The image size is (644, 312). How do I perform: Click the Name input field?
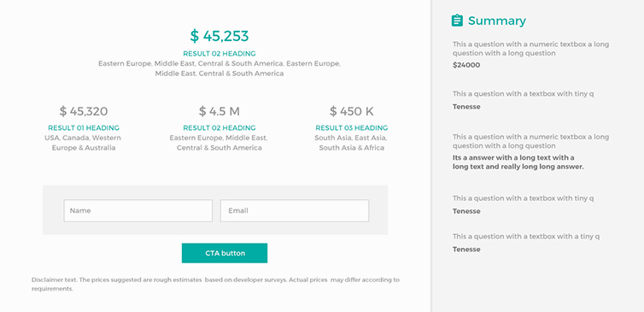(x=138, y=210)
